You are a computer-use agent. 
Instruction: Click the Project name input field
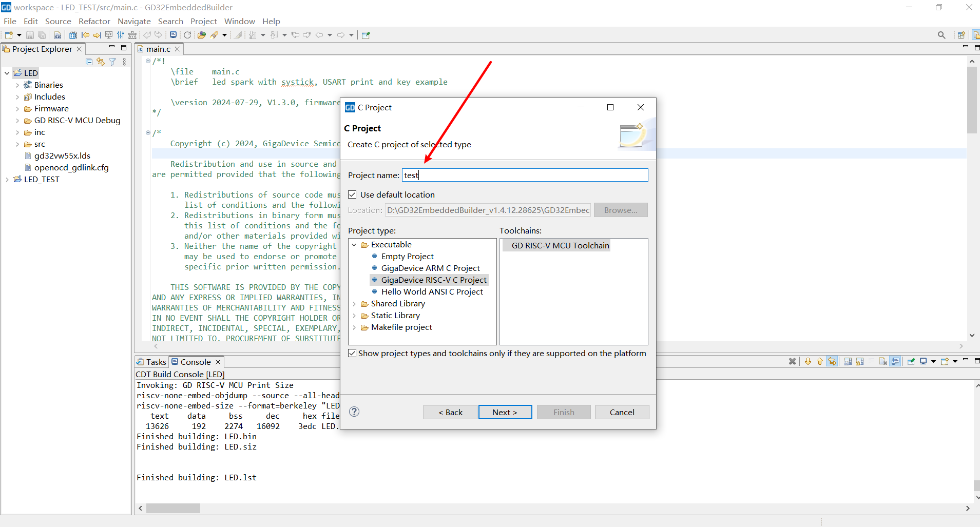point(524,175)
